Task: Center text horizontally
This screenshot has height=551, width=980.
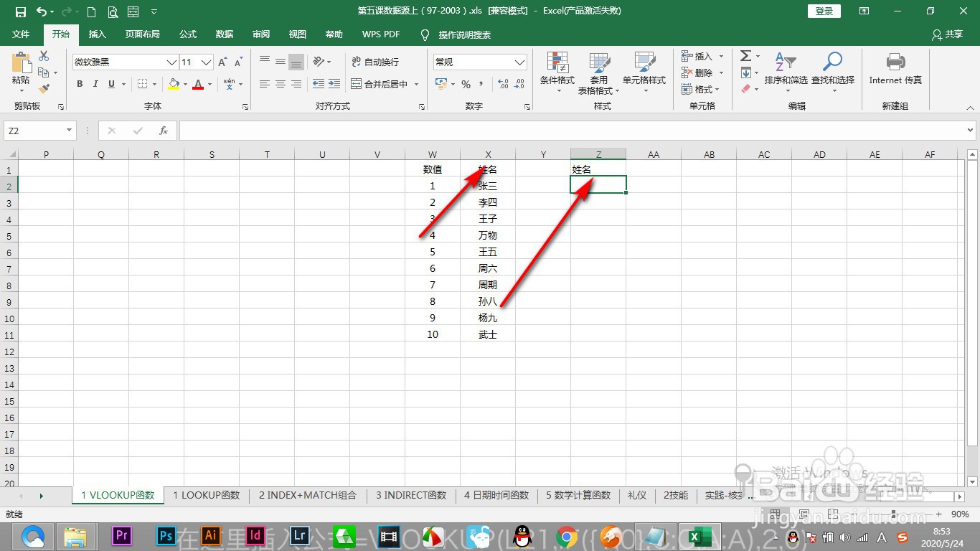Action: click(281, 84)
